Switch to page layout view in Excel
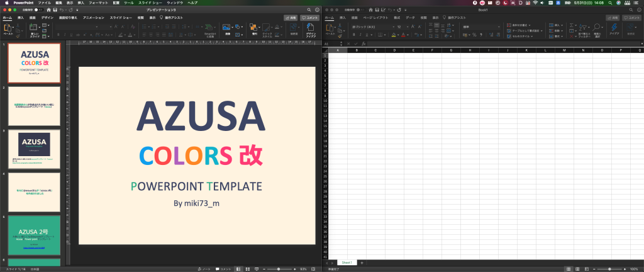The height and width of the screenshot is (272, 644). point(577,269)
